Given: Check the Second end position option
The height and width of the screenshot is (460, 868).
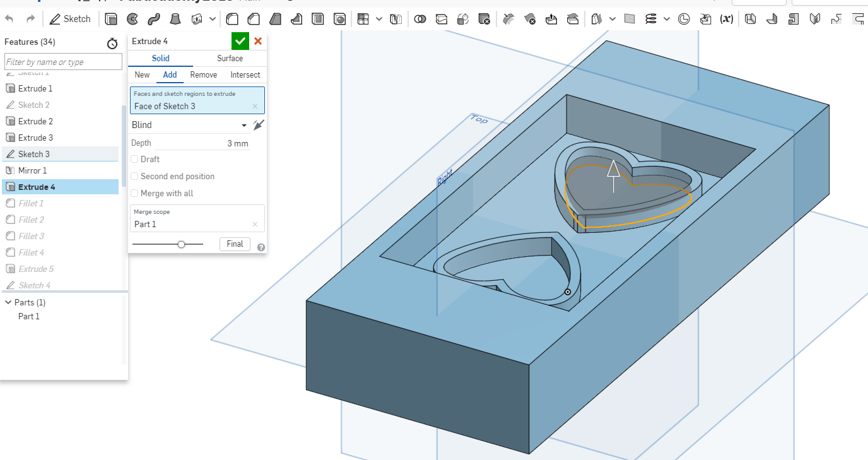Looking at the screenshot, I should (134, 177).
